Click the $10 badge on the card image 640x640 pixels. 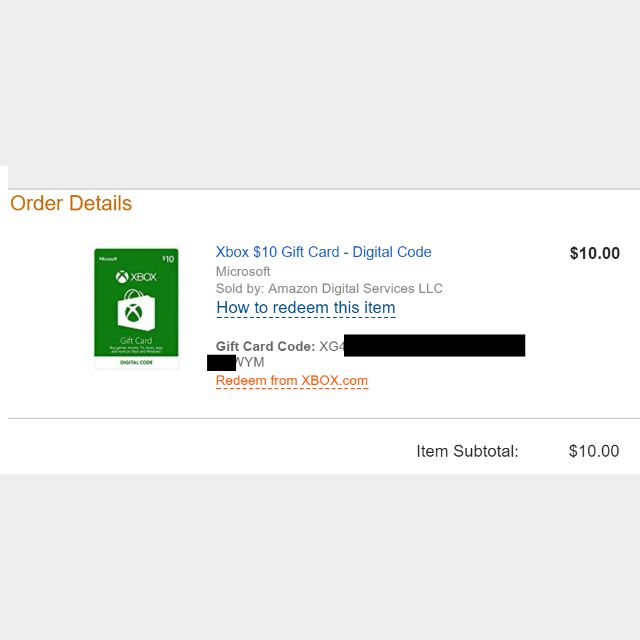[168, 259]
